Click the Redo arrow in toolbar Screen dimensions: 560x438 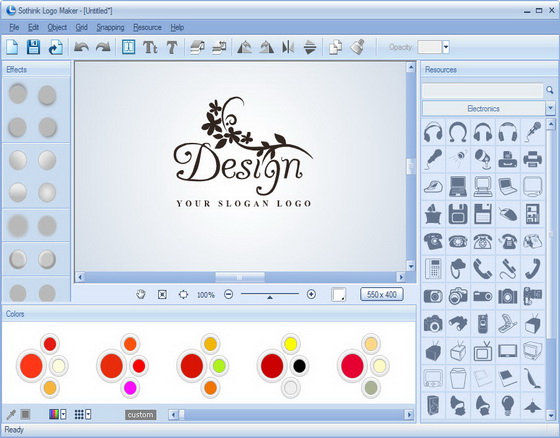click(103, 47)
